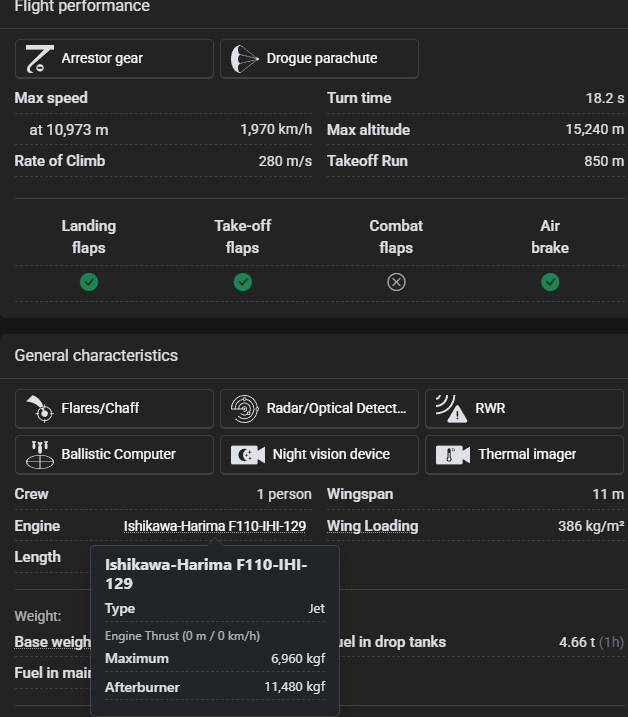Click the Drogue parachute icon
Screen dimensions: 628x717
tap(244, 59)
